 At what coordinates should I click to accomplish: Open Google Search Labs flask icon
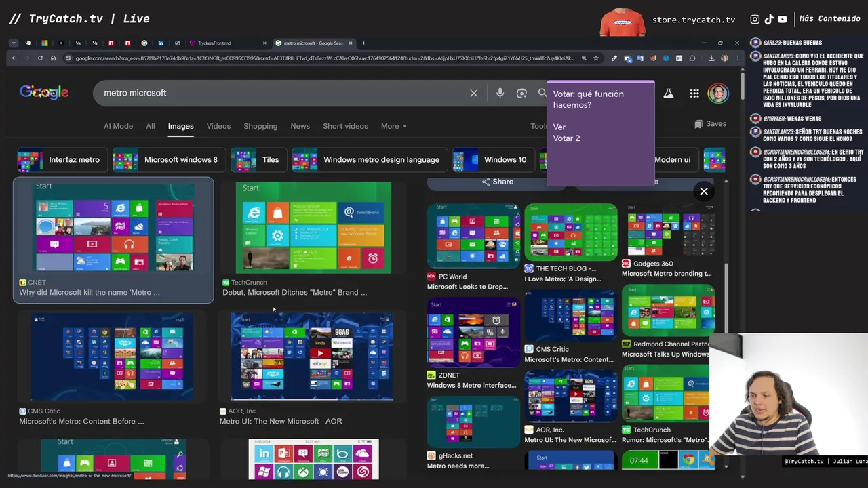pos(669,94)
